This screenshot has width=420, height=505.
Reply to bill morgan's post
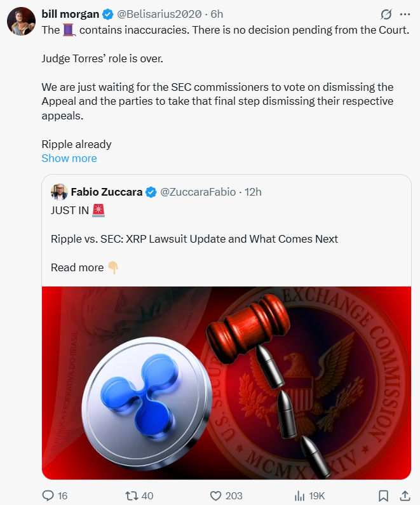coord(48,495)
